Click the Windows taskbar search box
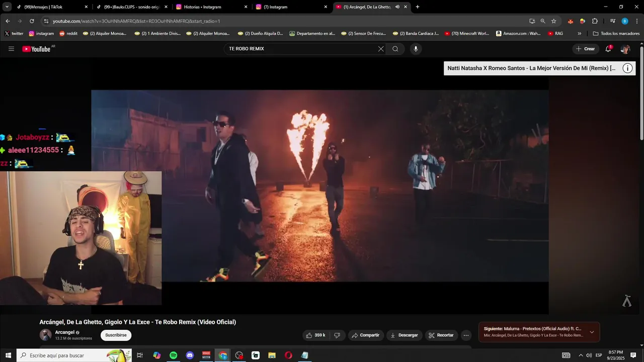The image size is (644, 362). [74, 355]
